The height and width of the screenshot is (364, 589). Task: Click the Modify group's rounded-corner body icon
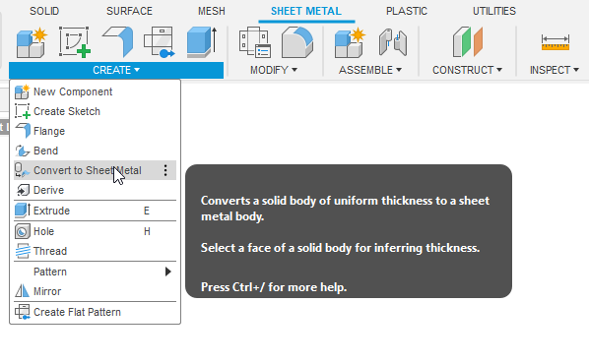(297, 42)
